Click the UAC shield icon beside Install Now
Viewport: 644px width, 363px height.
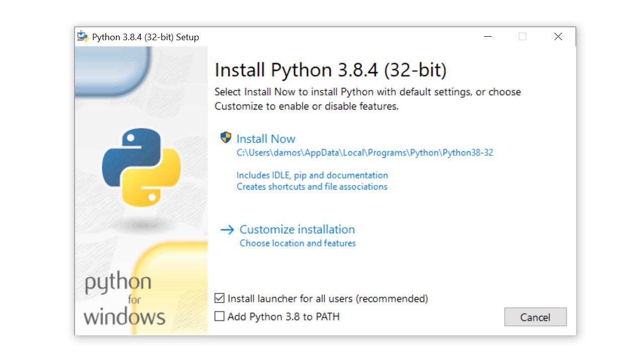pos(226,137)
